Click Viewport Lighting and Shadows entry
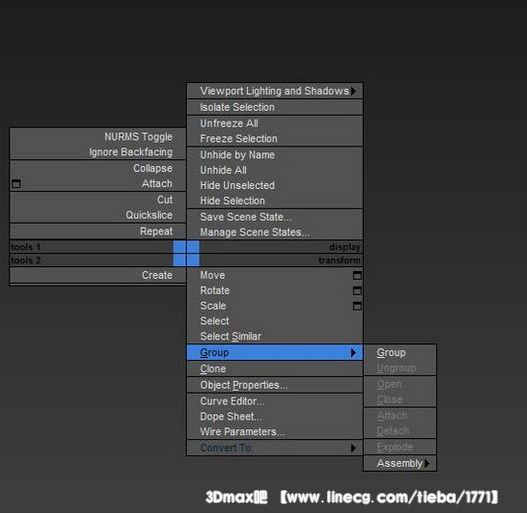Viewport: 527px width, 514px height. (x=275, y=91)
